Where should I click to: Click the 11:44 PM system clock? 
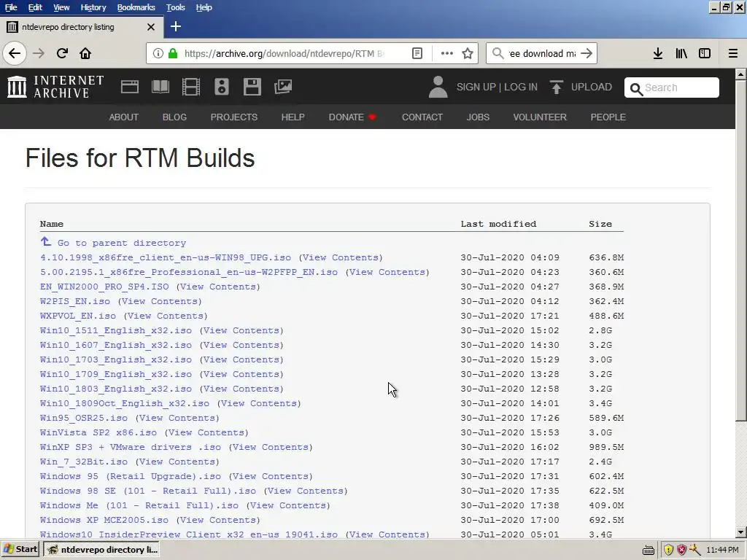tap(722, 550)
